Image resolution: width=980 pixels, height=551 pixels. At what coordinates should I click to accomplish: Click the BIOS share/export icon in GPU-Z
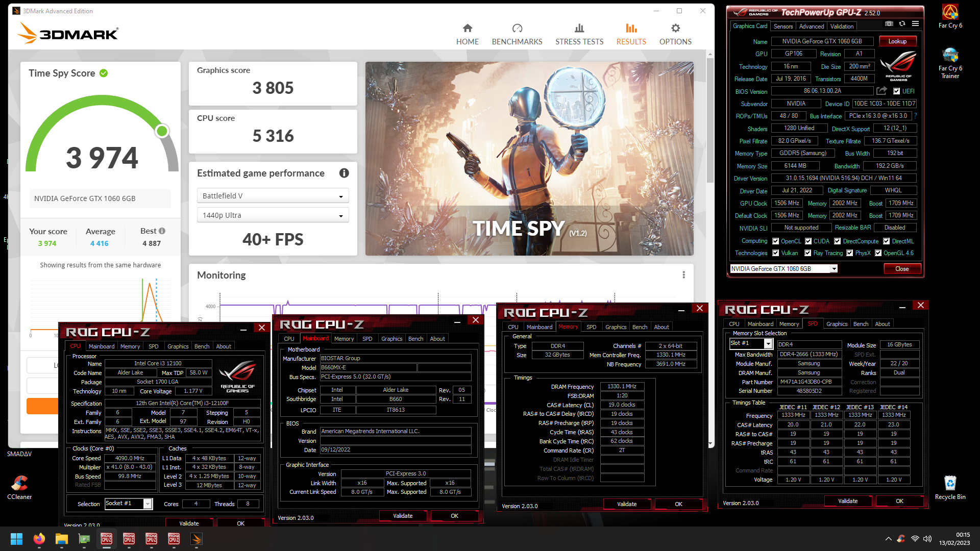(x=881, y=91)
